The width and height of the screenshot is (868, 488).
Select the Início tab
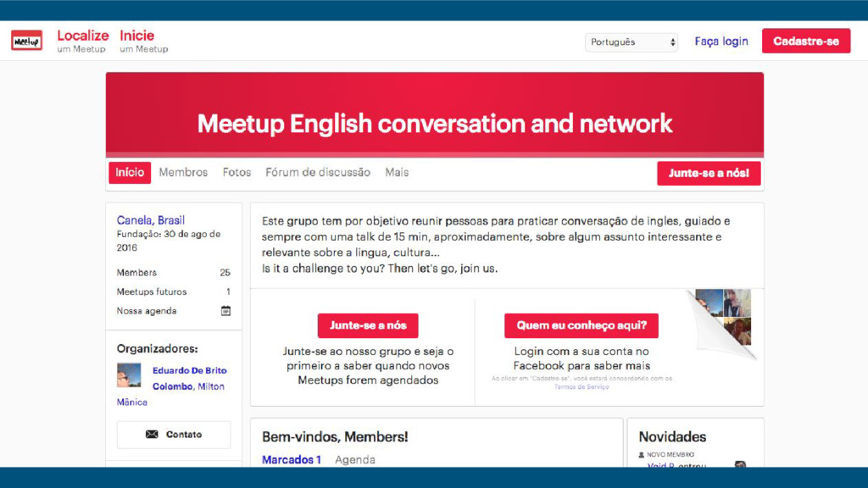point(130,173)
